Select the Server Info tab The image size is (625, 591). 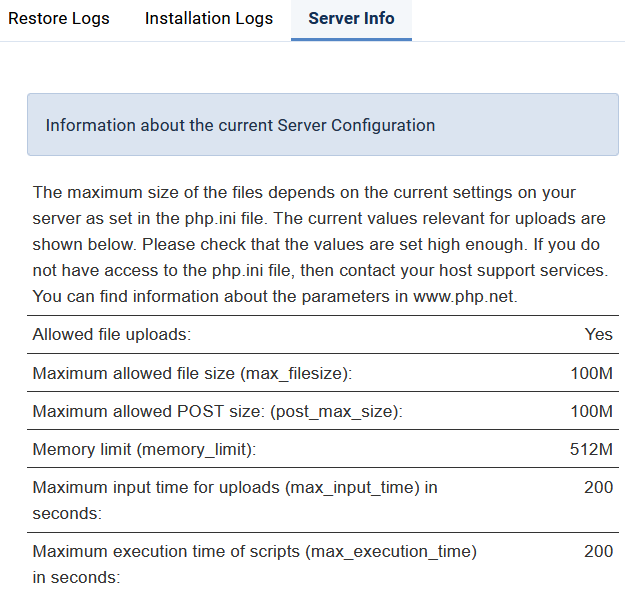point(351,19)
